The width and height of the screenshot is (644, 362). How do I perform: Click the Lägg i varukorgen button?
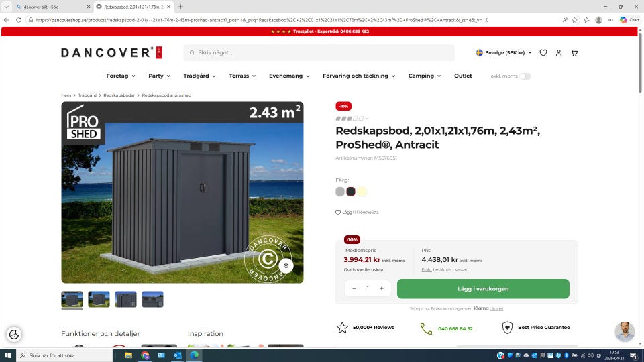coord(483,288)
